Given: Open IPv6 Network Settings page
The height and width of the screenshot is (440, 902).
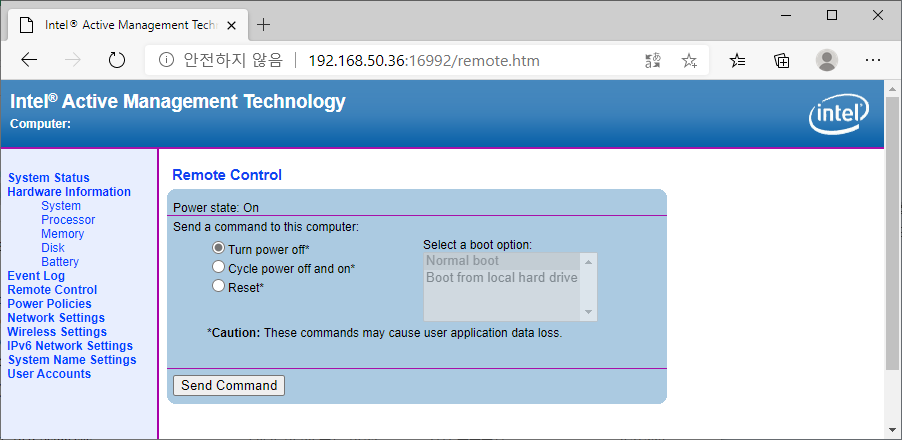Looking at the screenshot, I should [x=70, y=346].
